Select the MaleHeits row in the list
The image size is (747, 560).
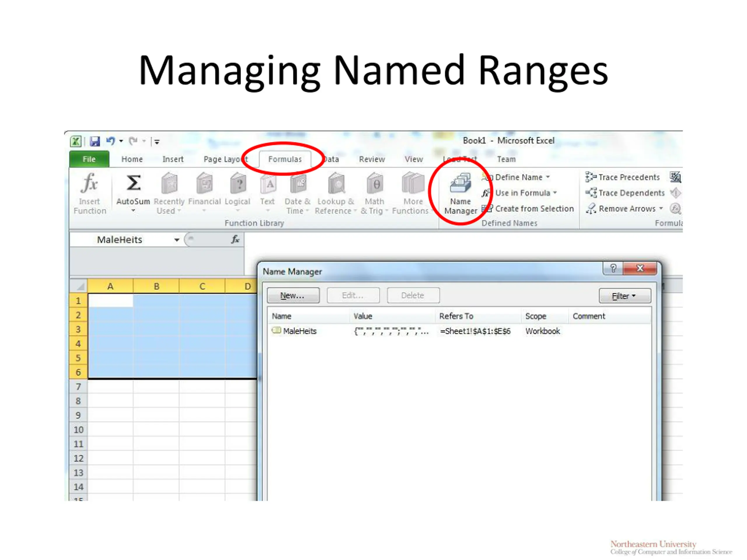(300, 331)
